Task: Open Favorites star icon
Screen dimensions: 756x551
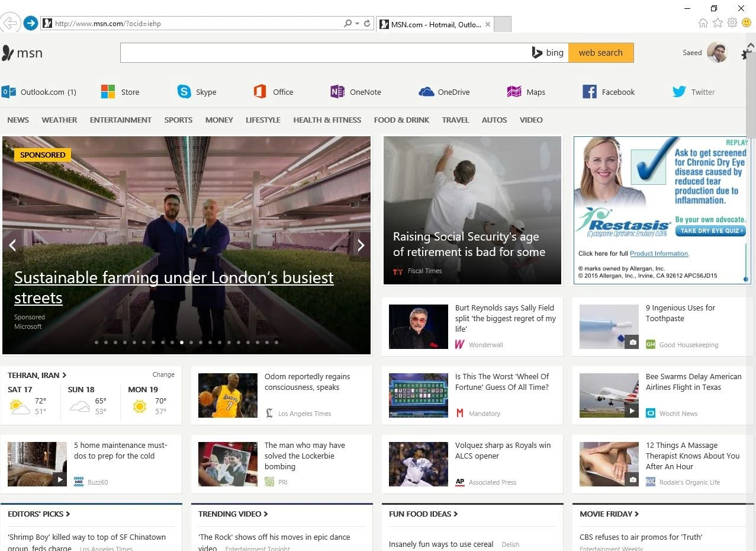Action: click(718, 23)
